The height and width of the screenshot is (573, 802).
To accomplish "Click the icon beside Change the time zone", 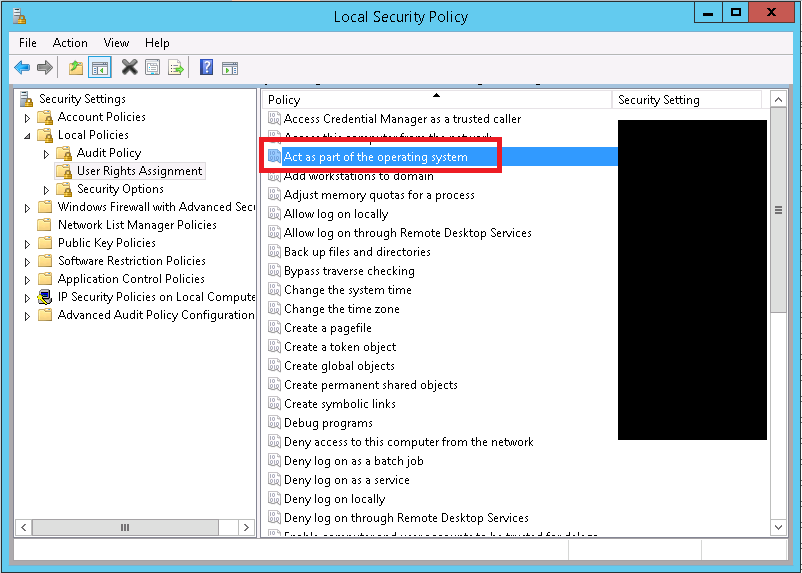I will click(x=275, y=309).
